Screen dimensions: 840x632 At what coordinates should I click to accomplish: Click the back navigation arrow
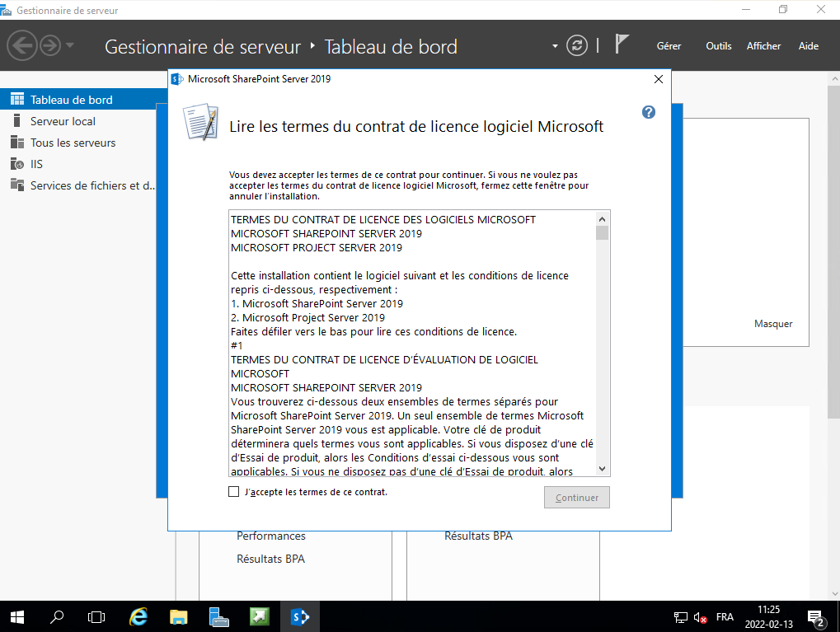pos(22,45)
